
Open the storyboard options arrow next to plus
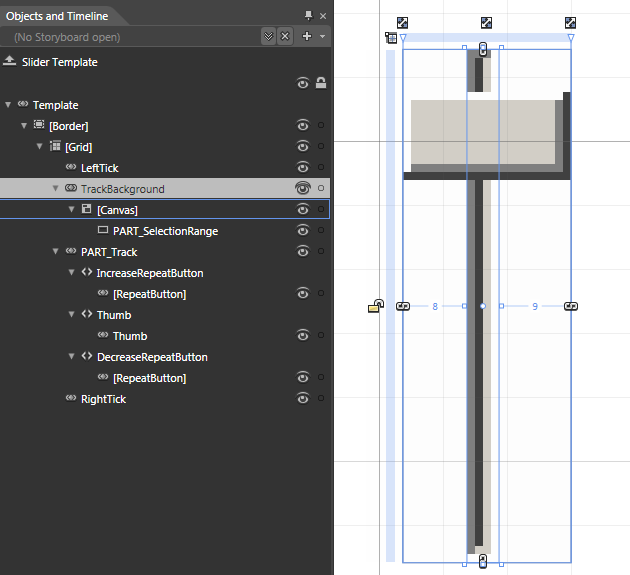322,36
